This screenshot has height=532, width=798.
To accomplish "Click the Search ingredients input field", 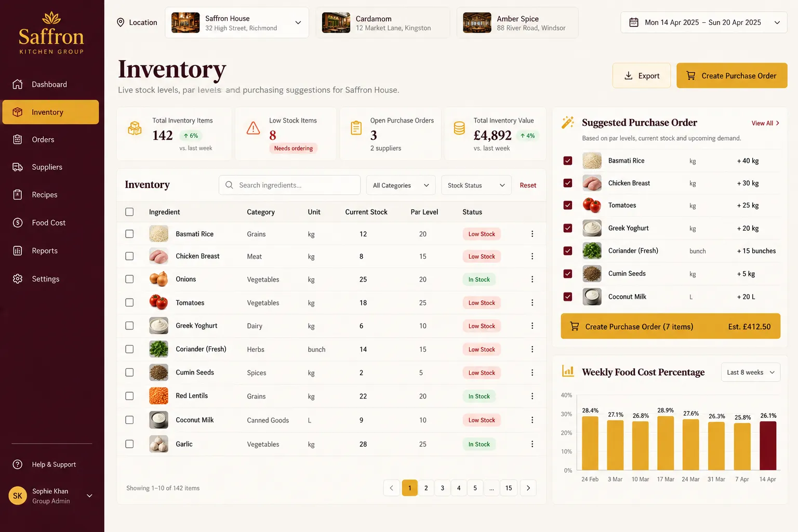I will (x=289, y=185).
